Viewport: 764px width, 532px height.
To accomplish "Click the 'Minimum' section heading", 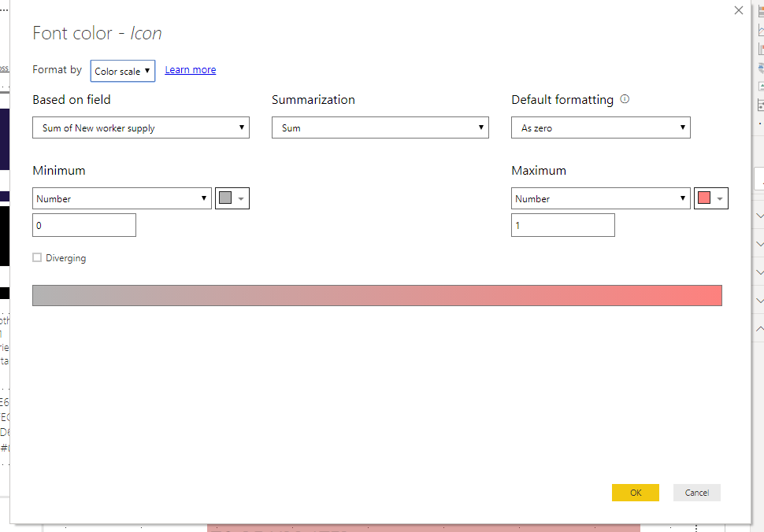I will point(59,170).
